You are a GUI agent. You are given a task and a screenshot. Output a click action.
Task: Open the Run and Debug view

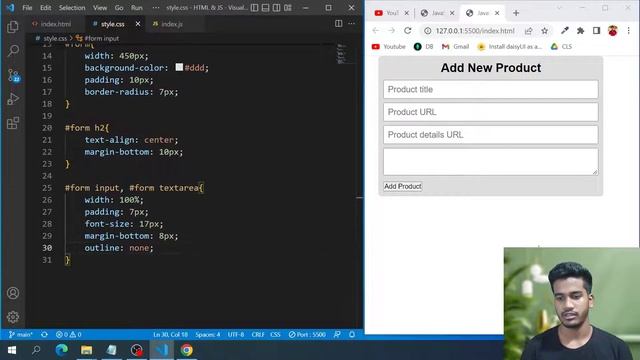click(13, 99)
